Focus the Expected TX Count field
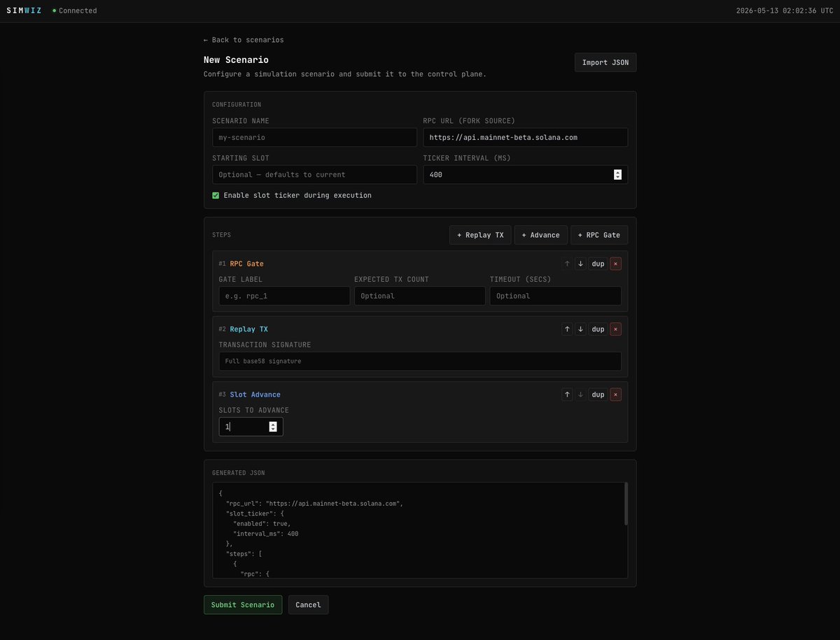This screenshot has height=640, width=840. point(420,296)
